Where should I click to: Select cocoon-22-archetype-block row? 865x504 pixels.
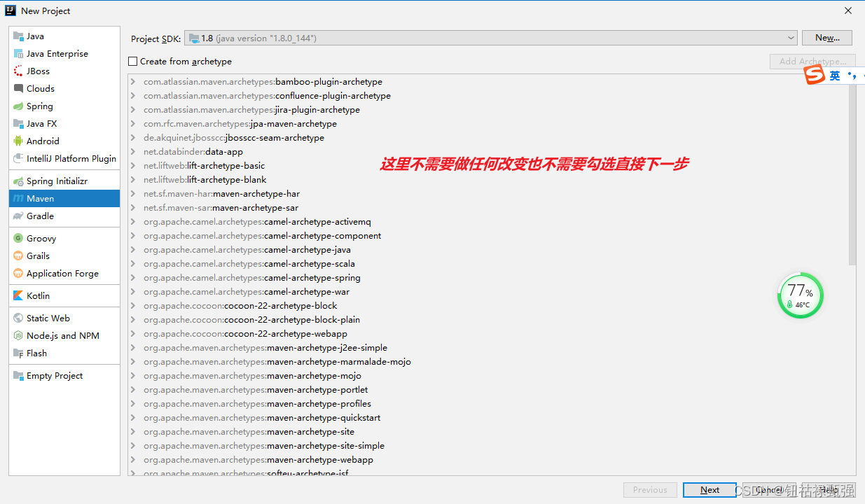488,306
